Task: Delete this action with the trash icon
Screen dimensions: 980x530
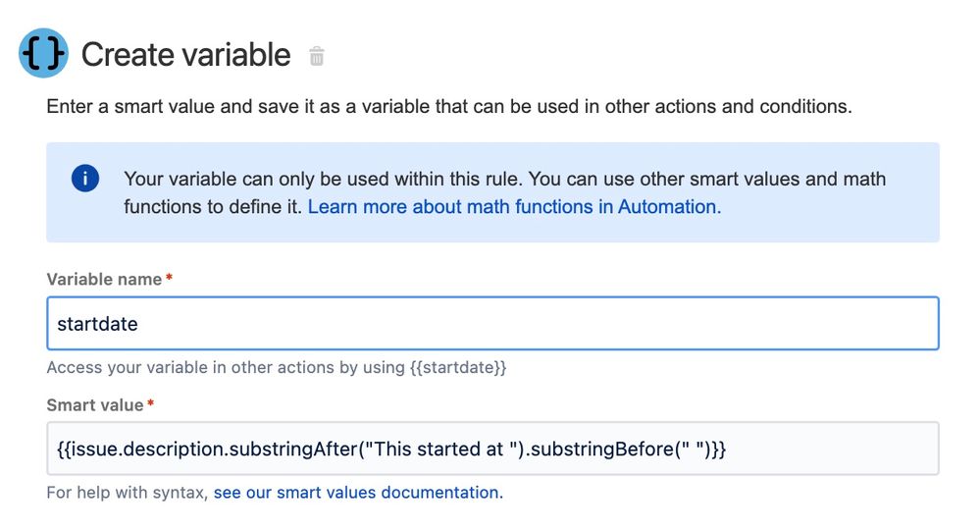Action: click(x=317, y=56)
